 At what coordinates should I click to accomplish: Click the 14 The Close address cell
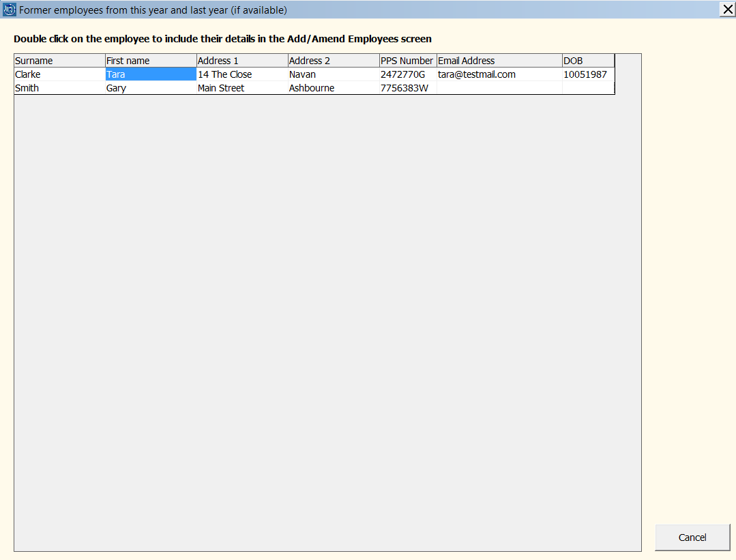[x=242, y=74]
